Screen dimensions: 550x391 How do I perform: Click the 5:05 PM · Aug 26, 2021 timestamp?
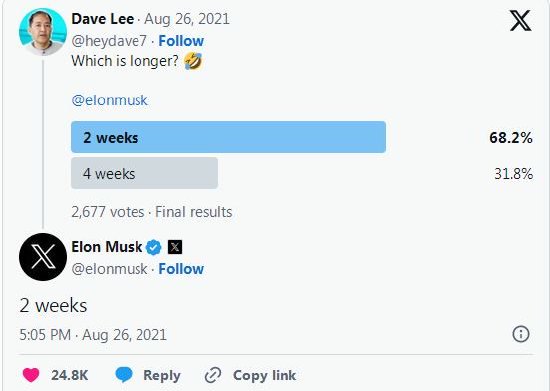pyautogui.click(x=93, y=335)
